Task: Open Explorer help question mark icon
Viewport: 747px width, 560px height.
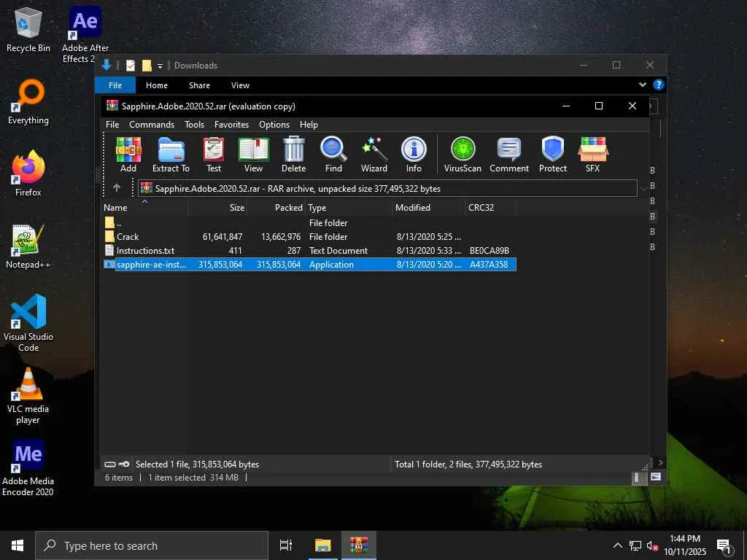Action: [659, 85]
